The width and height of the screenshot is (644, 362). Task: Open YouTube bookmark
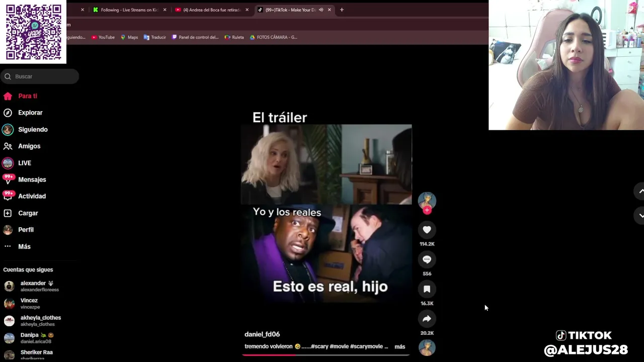tap(103, 37)
